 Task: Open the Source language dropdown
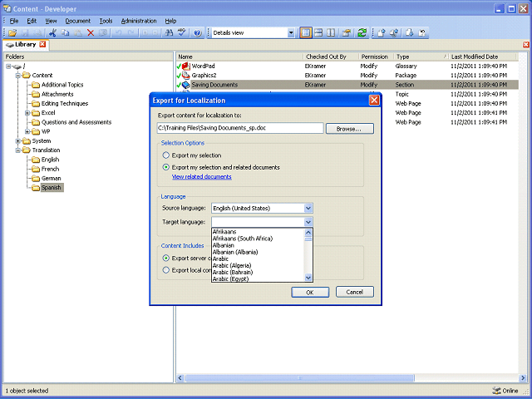pos(308,208)
